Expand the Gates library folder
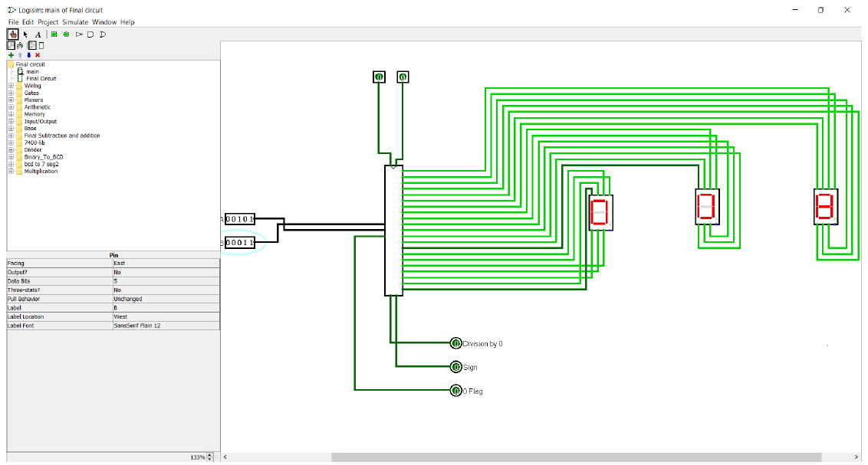Viewport: 868px width, 465px height. 11,93
